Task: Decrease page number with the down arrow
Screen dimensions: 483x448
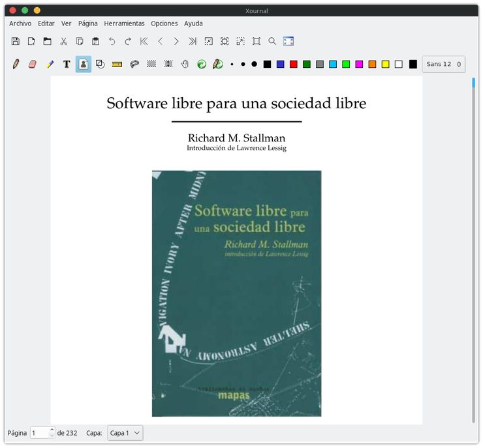Action: tap(52, 436)
